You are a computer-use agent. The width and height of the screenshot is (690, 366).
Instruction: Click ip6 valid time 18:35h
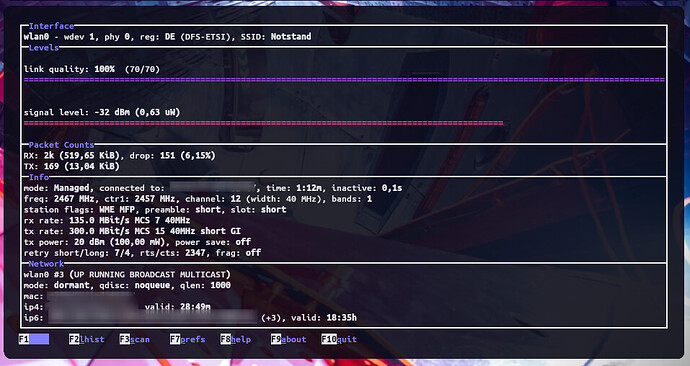pos(341,318)
